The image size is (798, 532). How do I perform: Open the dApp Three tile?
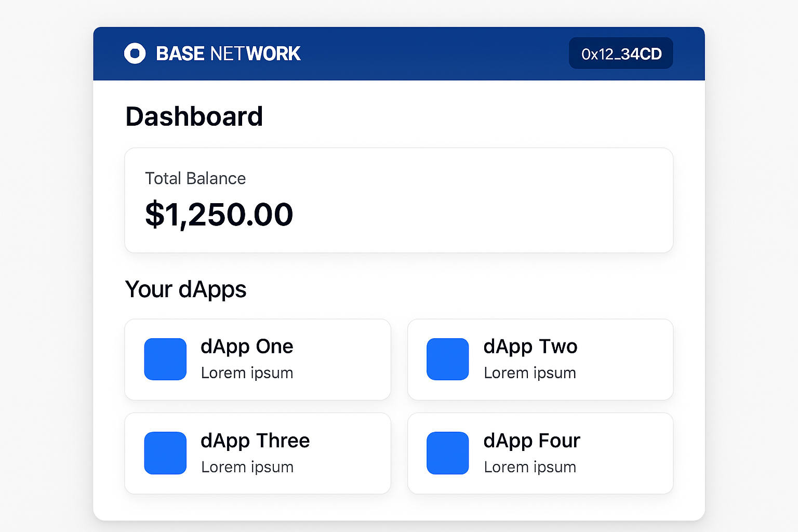(x=257, y=453)
